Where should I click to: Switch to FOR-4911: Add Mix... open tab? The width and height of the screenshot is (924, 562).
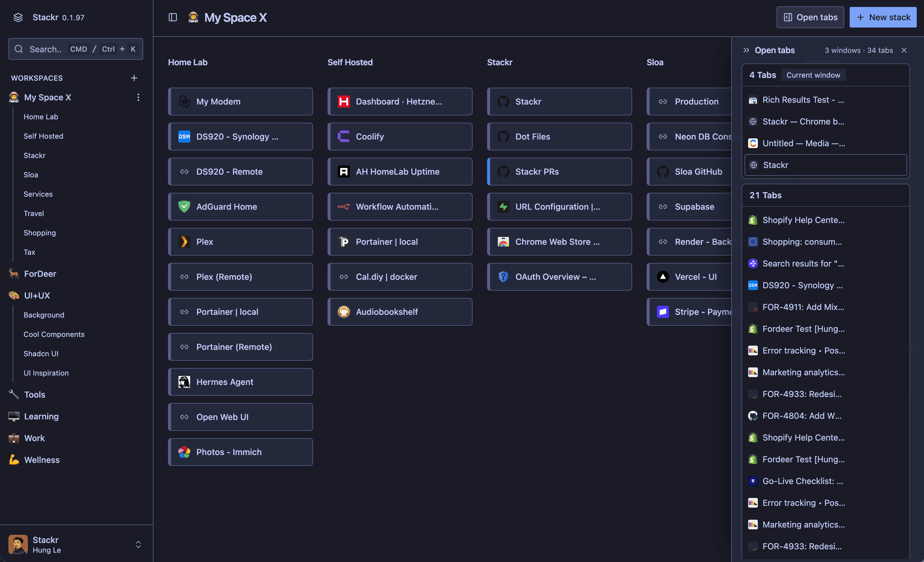tap(825, 307)
